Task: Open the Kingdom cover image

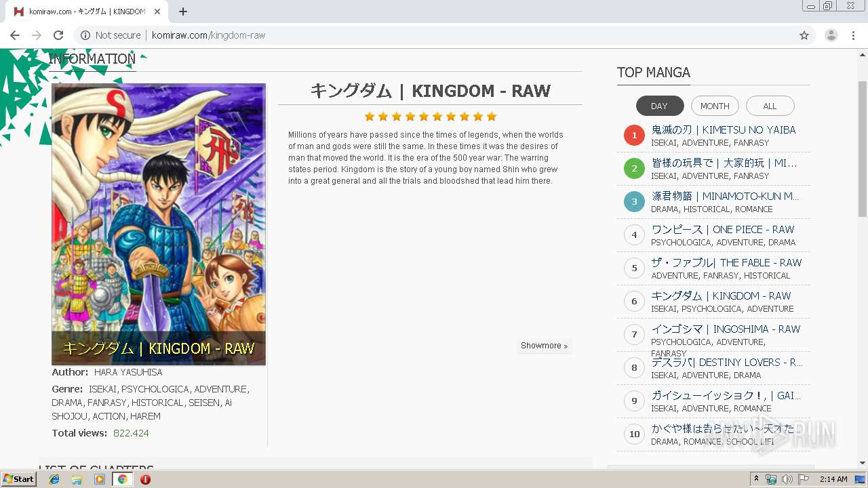Action: click(x=159, y=224)
